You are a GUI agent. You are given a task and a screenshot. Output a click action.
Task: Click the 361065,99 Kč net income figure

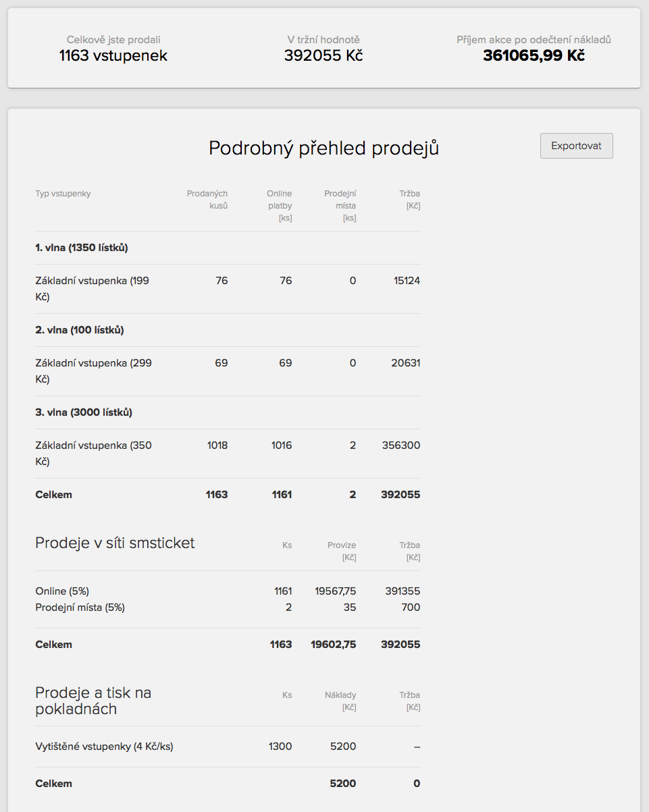[534, 55]
